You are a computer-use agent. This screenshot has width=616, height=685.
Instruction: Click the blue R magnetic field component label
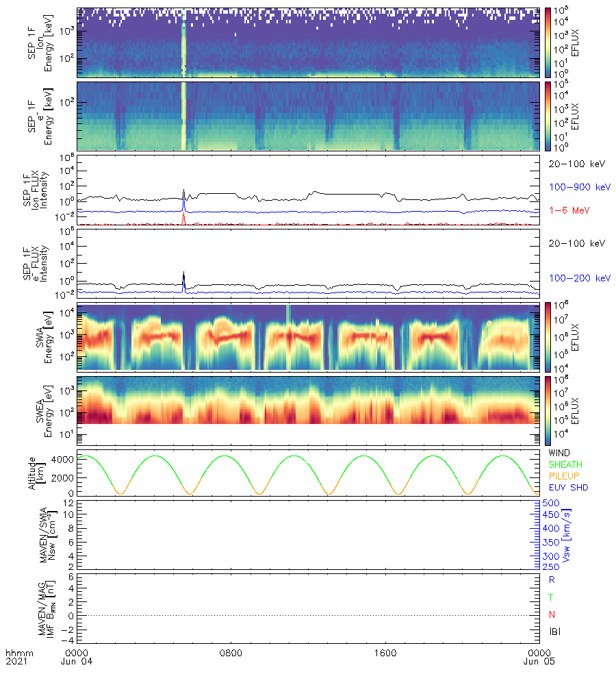552,580
